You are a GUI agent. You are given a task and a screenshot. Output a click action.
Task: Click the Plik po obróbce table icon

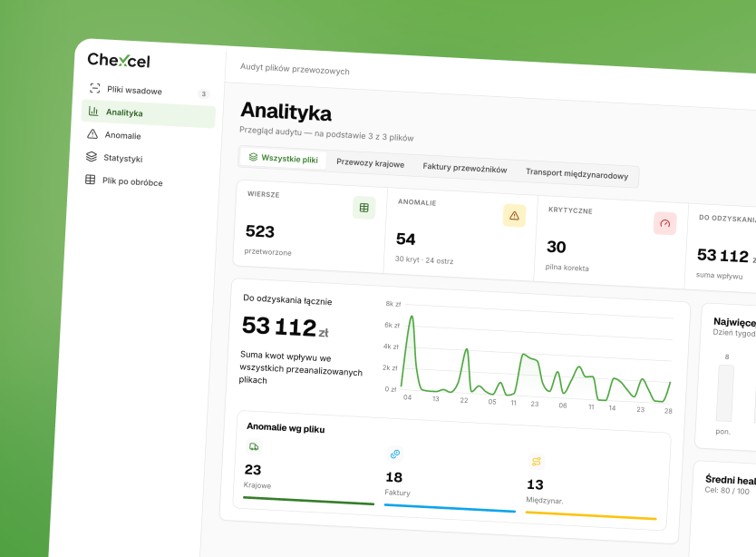[90, 180]
